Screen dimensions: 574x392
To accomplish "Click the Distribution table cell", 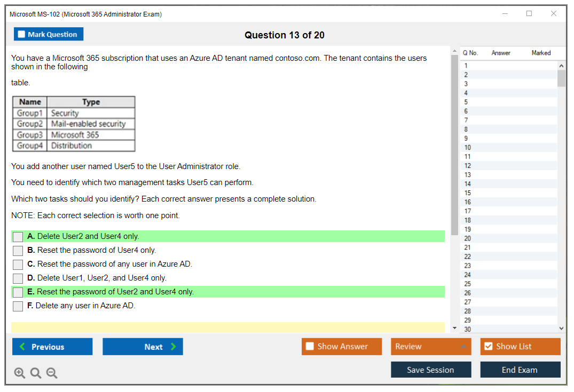I will 91,146.
